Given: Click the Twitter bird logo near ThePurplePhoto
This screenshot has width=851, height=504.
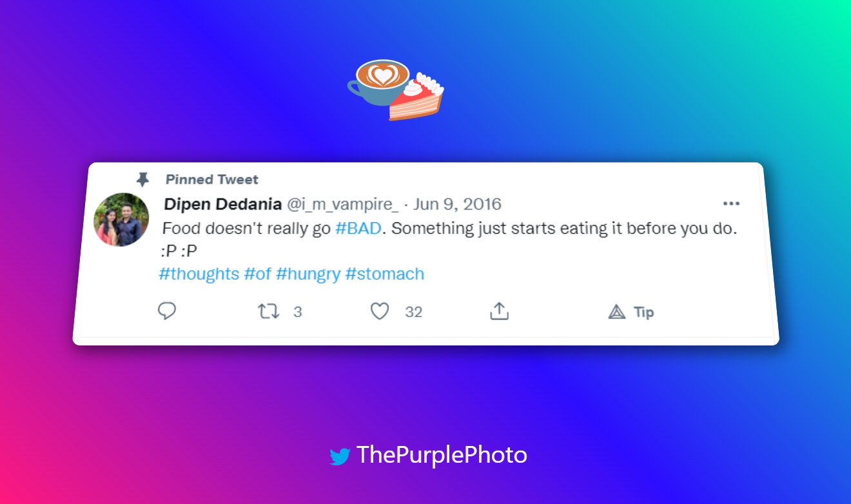Looking at the screenshot, I should [340, 455].
